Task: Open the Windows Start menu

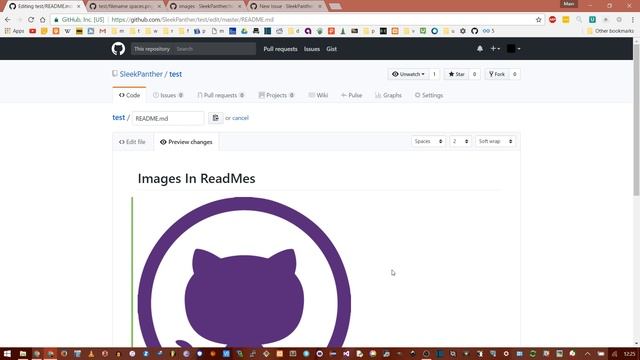Action: [x=7, y=353]
